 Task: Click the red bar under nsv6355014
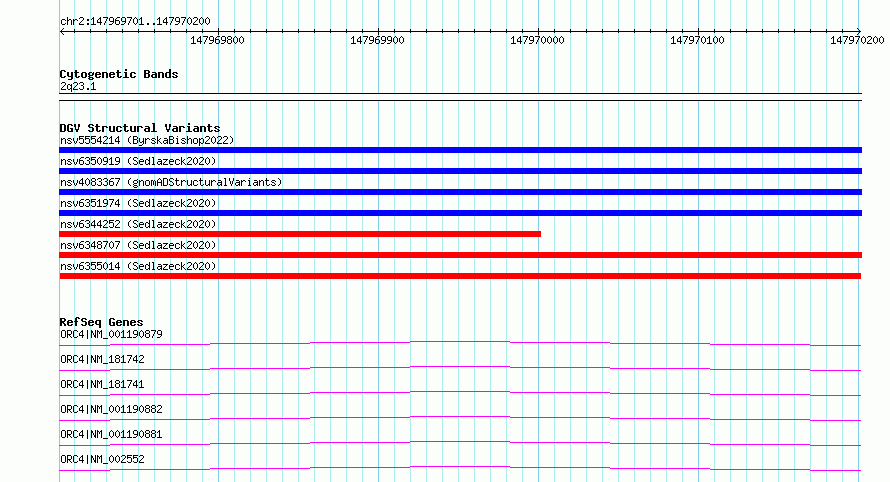(x=460, y=276)
